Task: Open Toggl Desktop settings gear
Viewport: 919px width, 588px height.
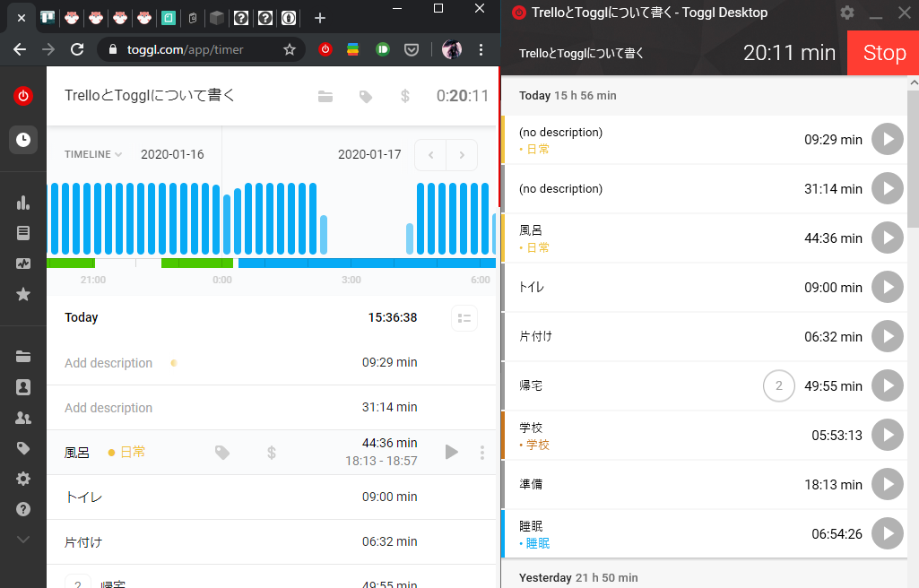Action: click(847, 13)
